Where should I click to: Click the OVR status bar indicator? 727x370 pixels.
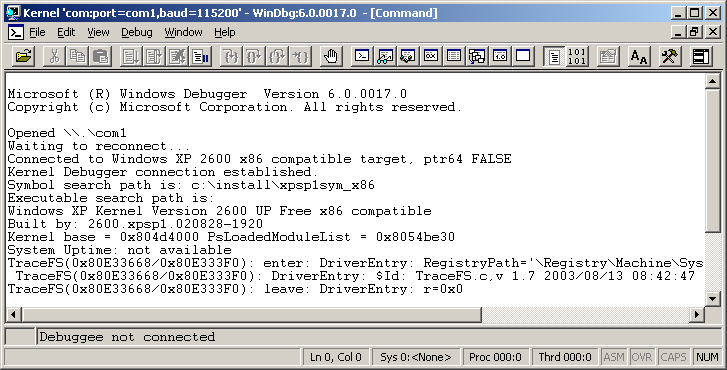tap(642, 357)
